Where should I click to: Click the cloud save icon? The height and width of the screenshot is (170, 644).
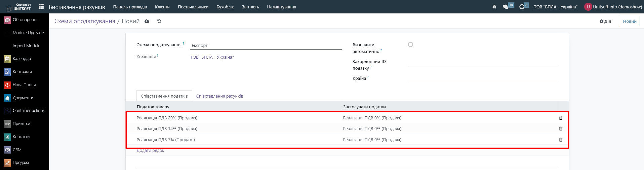click(147, 21)
